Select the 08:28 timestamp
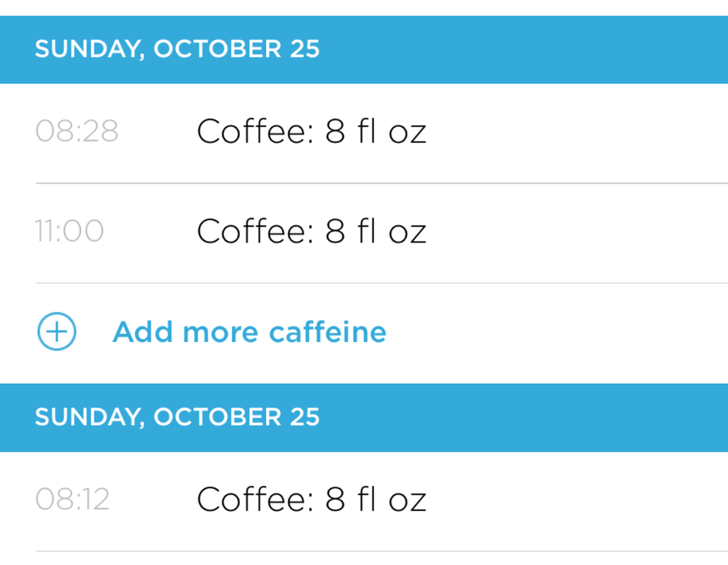This screenshot has height=565, width=728. click(x=77, y=132)
